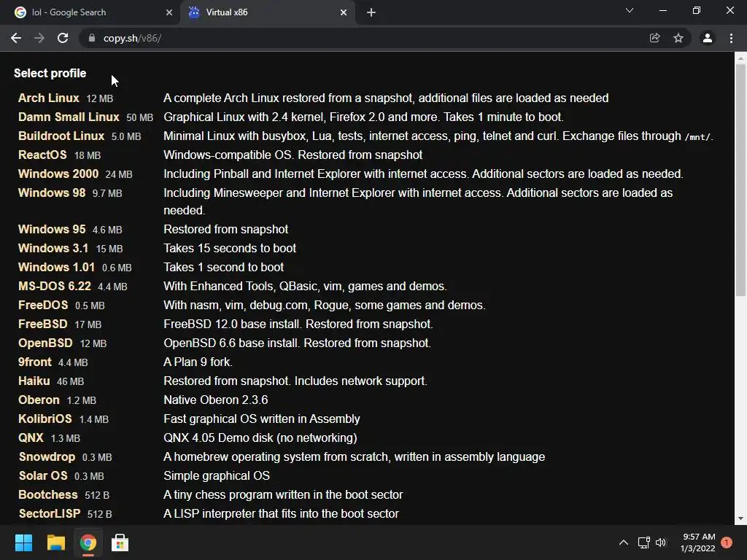Click Chrome icon in taskbar

pos(88,542)
